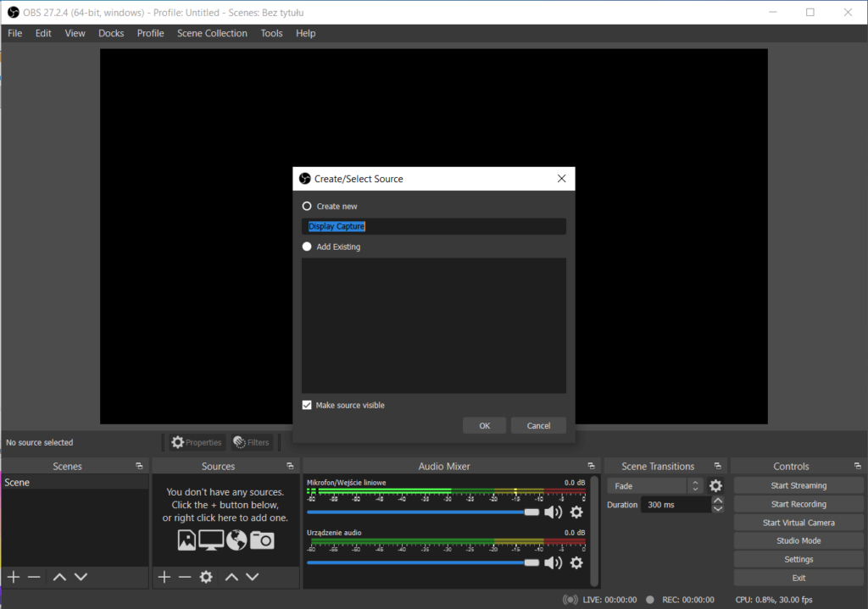Add a source with the plus icon

coord(164,577)
